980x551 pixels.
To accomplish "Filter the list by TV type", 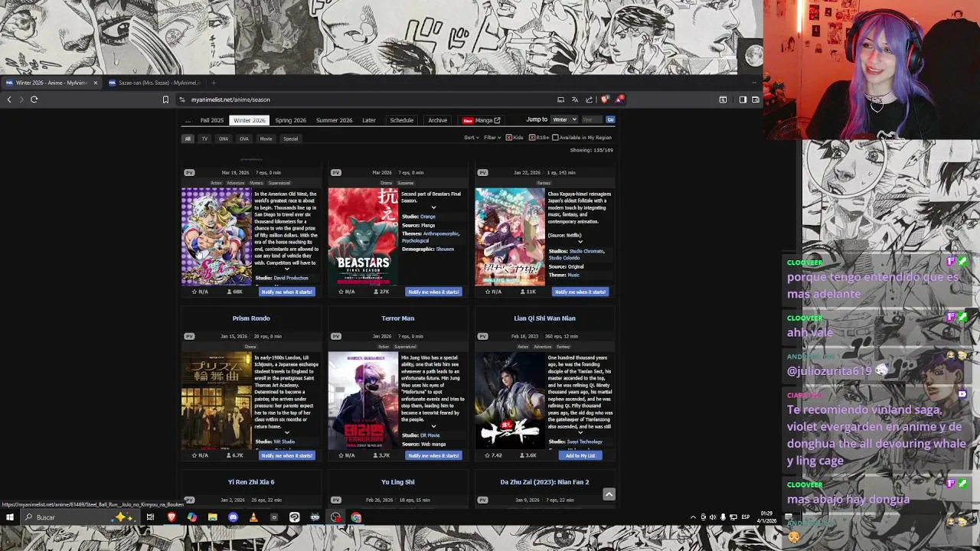I will [x=204, y=139].
